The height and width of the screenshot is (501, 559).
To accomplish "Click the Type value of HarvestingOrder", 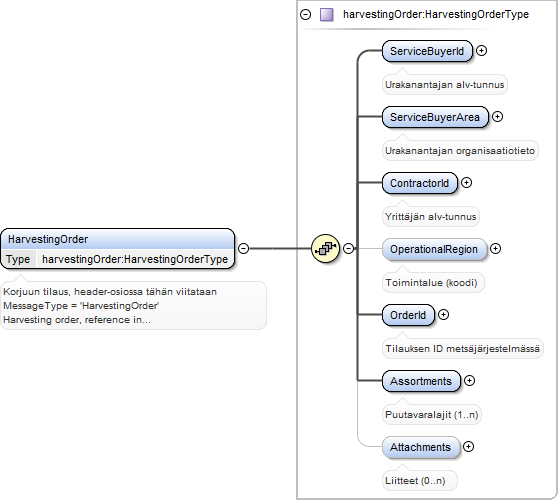I will pyautogui.click(x=135, y=259).
